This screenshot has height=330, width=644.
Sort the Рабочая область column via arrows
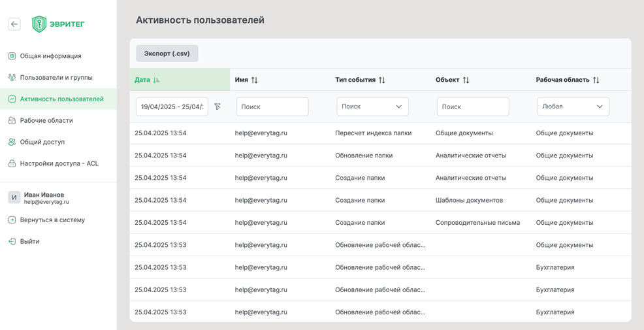596,80
